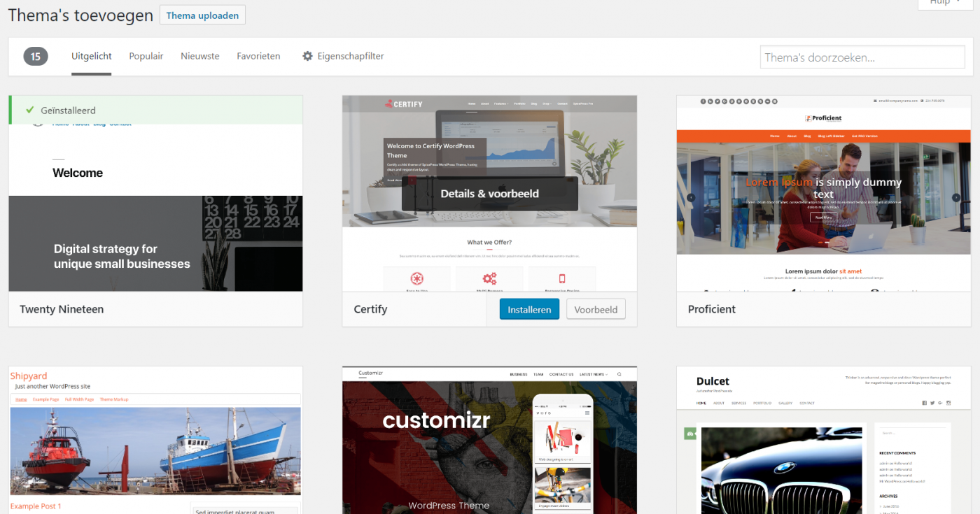Open the Shipyard theme screenshot
Viewport: 980px width, 514px height.
[x=155, y=440]
